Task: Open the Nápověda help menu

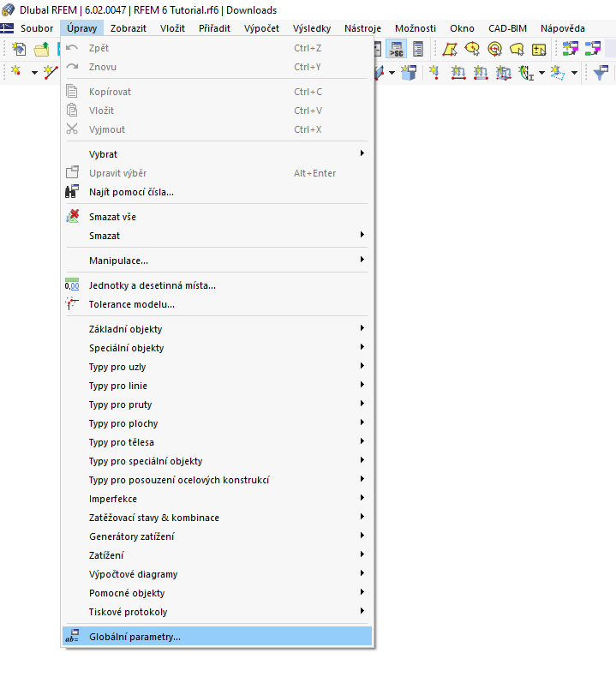Action: 563,28
